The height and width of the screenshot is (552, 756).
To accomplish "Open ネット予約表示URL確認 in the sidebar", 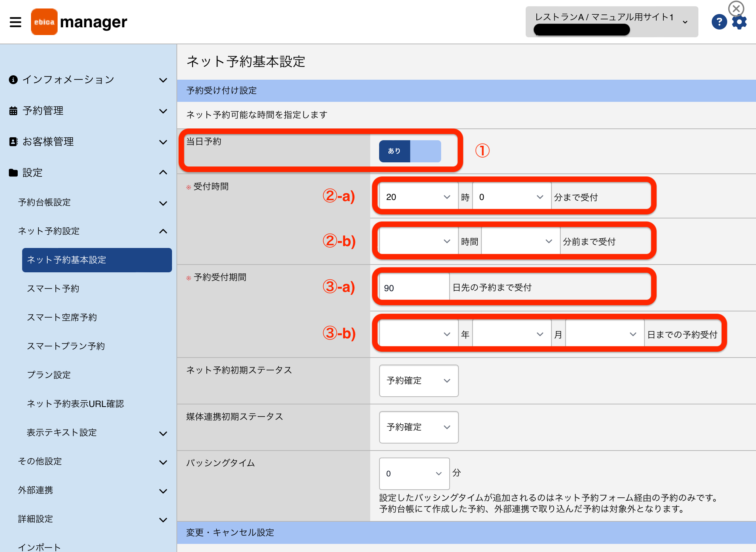I will point(75,404).
